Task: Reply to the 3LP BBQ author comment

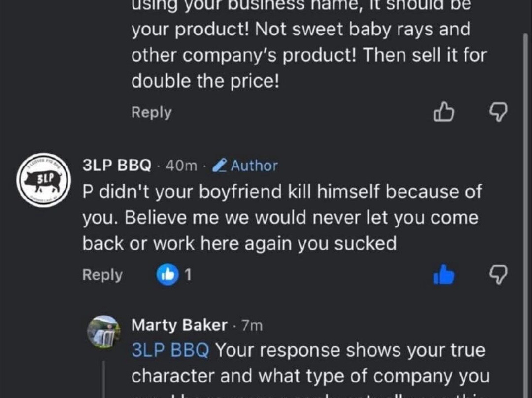Action: tap(102, 275)
